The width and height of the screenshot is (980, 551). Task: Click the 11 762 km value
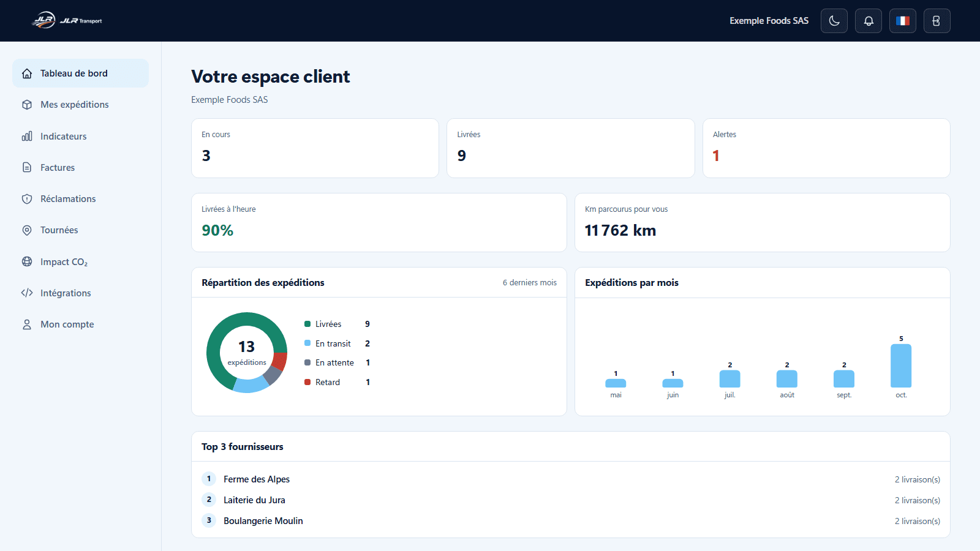pyautogui.click(x=620, y=230)
